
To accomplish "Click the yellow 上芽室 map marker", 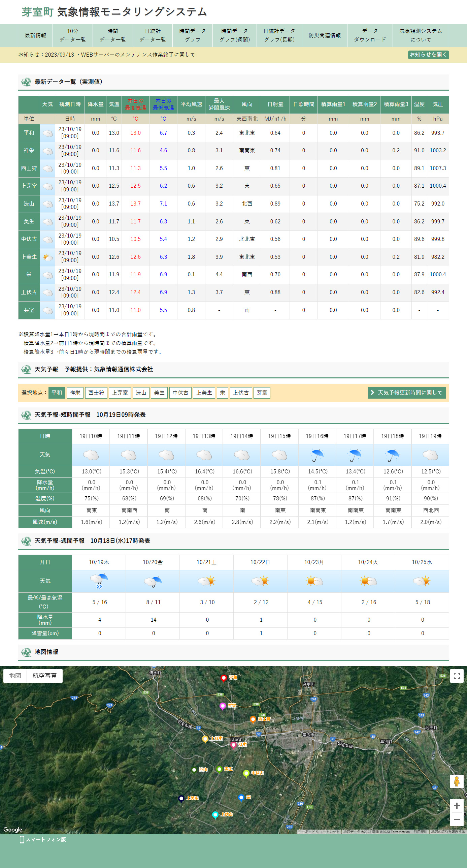I will (205, 739).
